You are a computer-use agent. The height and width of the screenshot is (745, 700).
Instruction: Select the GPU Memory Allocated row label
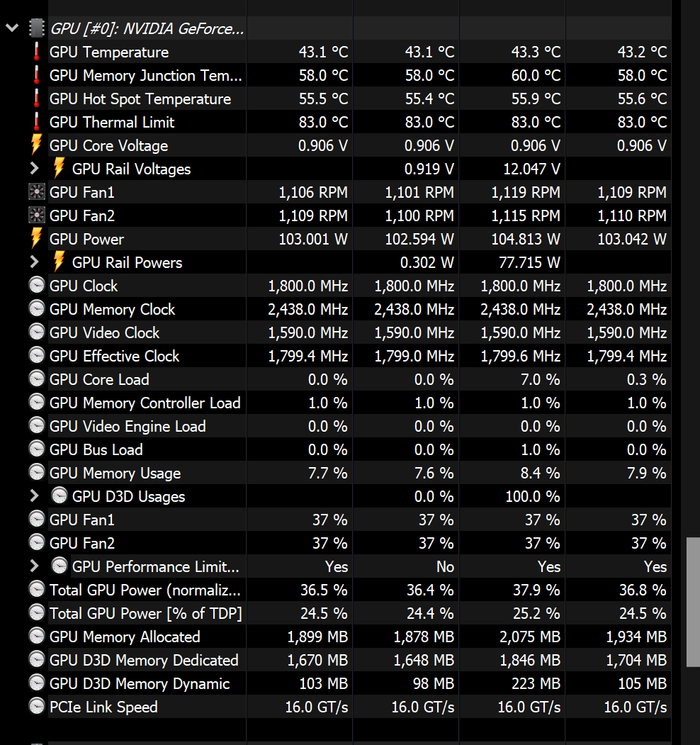pos(125,637)
